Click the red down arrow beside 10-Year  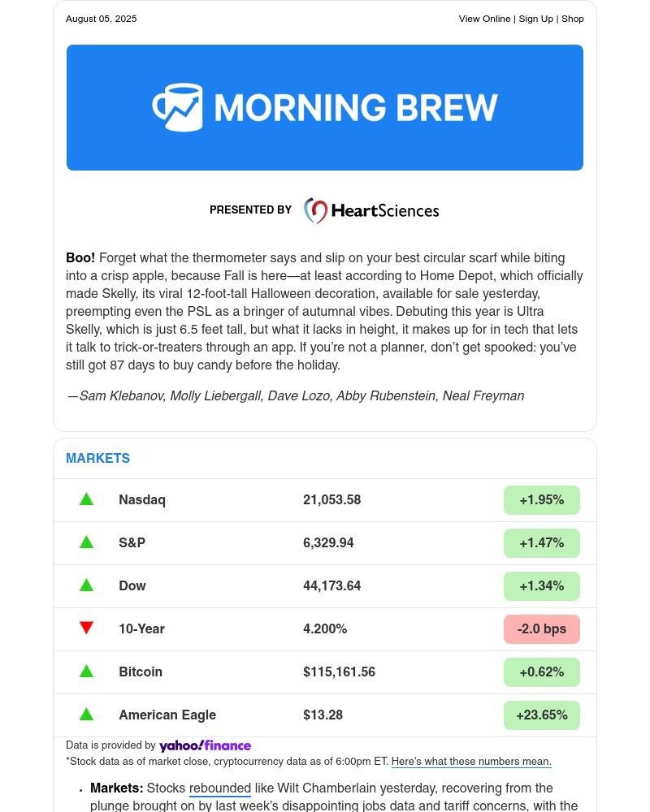[86, 628]
